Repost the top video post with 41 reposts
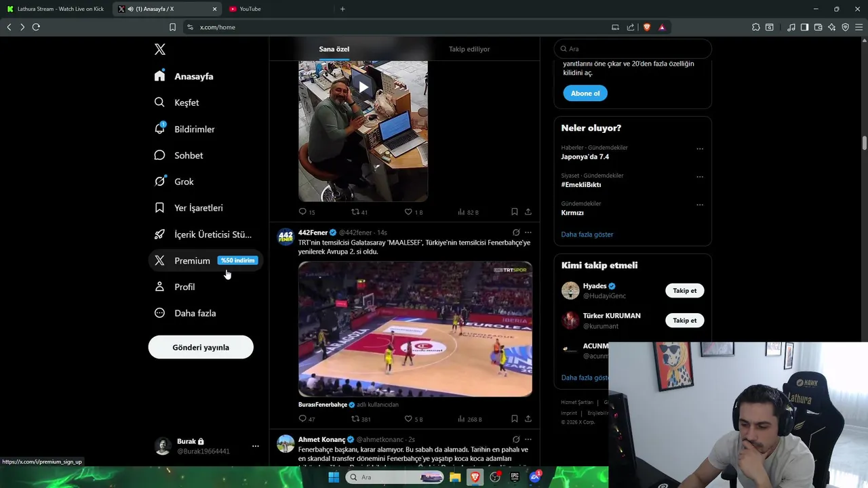The image size is (868, 488). 359,211
